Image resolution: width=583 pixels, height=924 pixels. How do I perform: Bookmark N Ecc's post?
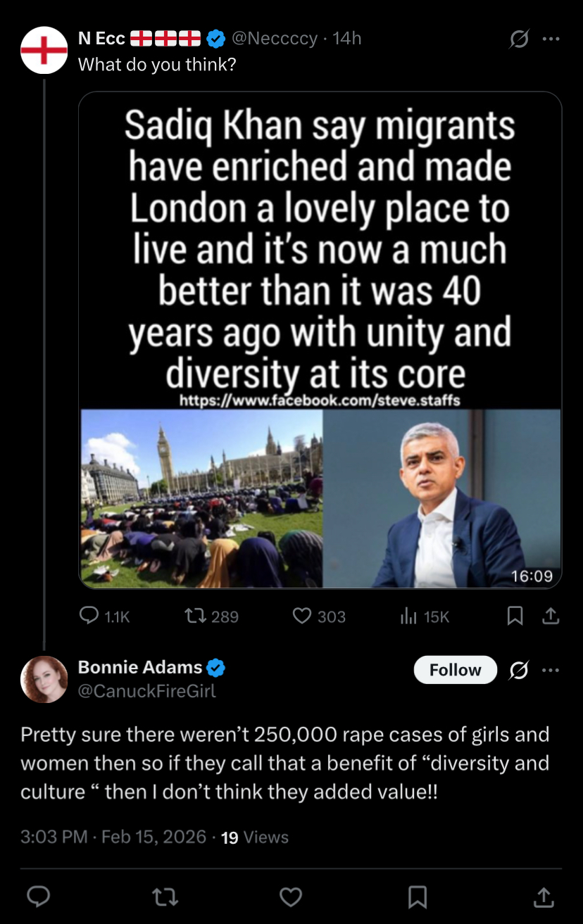point(515,616)
